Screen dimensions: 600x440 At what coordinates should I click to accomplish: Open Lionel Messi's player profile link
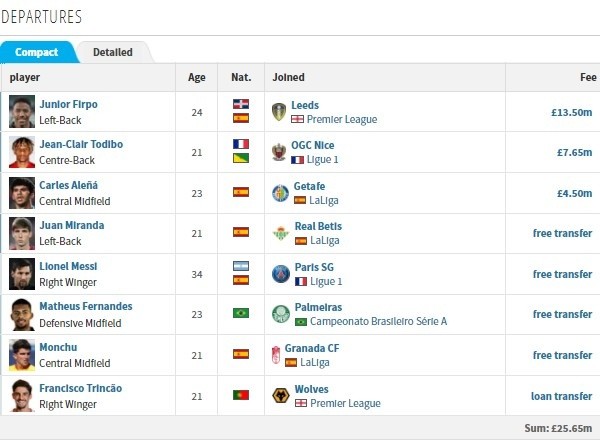tap(68, 266)
